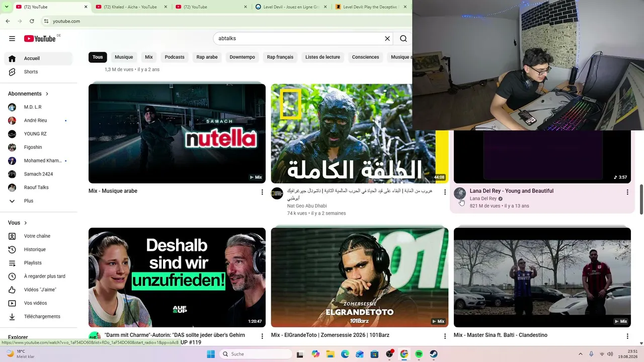Open options menu for Nat Geo Abu Dhabi video
The height and width of the screenshot is (362, 644).
(445, 192)
